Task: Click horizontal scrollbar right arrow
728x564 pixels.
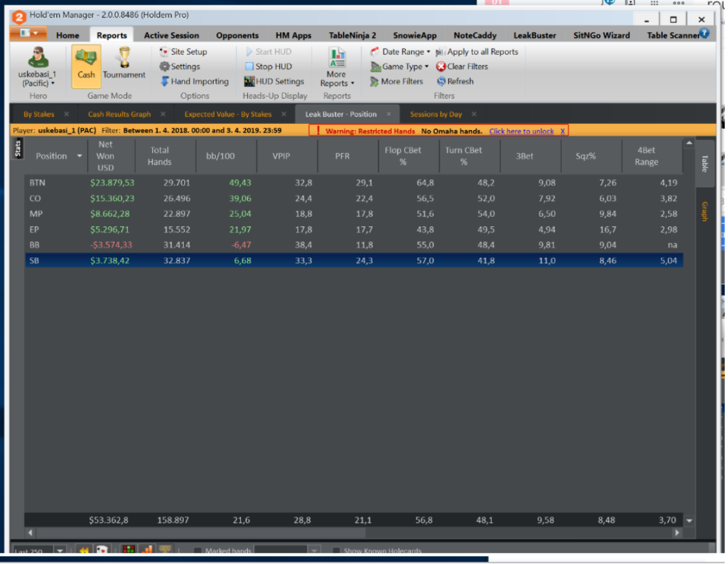Action: click(x=677, y=533)
